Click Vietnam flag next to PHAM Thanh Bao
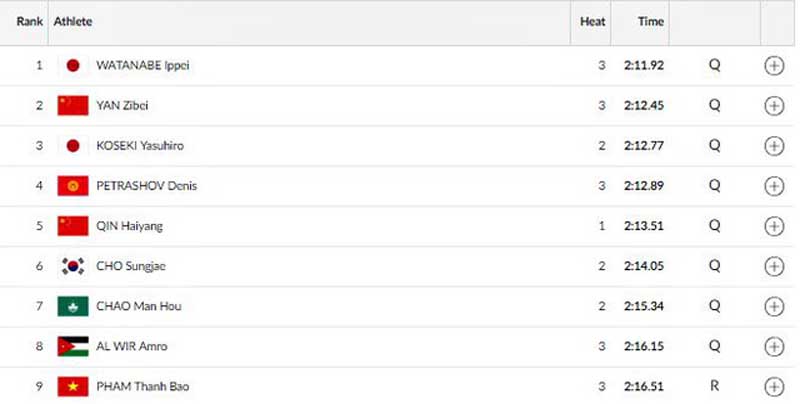The width and height of the screenshot is (800, 404). point(73,387)
